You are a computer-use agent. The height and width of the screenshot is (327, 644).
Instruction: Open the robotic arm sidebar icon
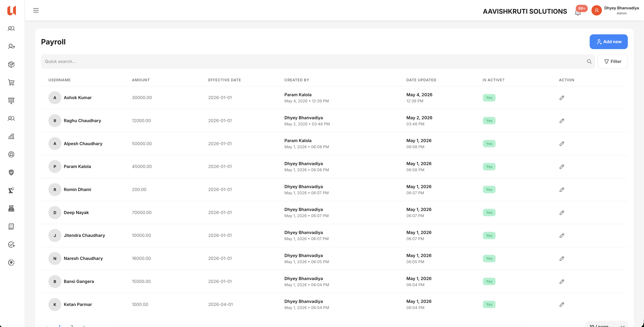point(11,190)
